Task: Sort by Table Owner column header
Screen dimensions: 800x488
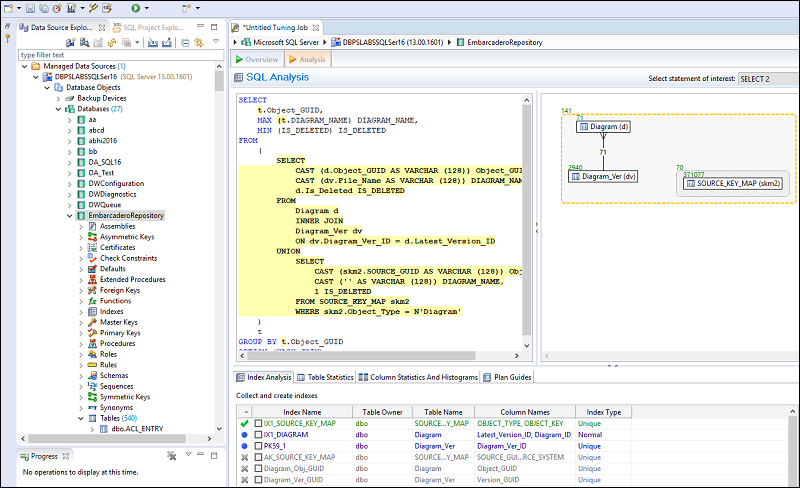Action: (x=382, y=412)
